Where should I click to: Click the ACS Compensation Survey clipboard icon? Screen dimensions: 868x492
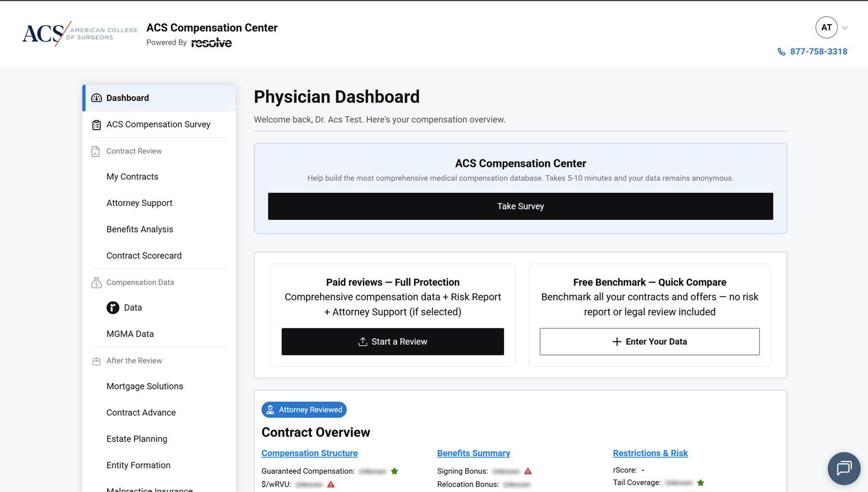96,125
